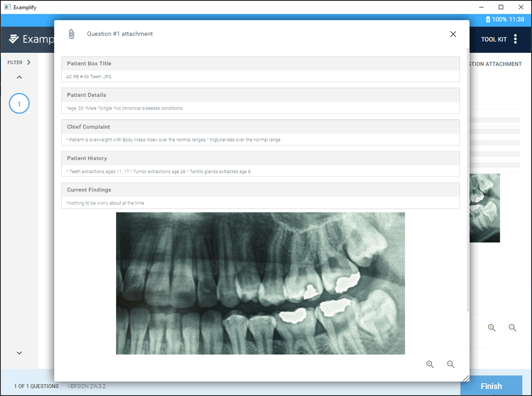Click the Current Findings header
This screenshot has height=396, width=532.
261,190
